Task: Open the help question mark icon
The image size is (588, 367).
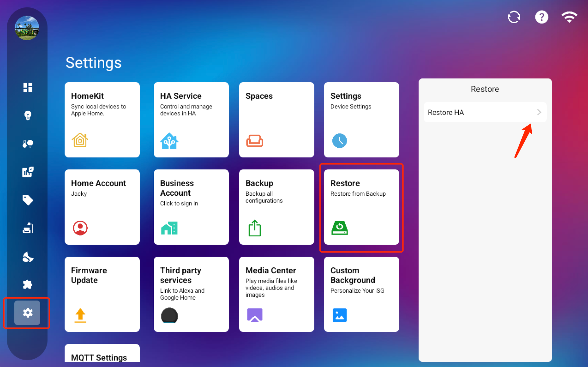Action: 541,17
